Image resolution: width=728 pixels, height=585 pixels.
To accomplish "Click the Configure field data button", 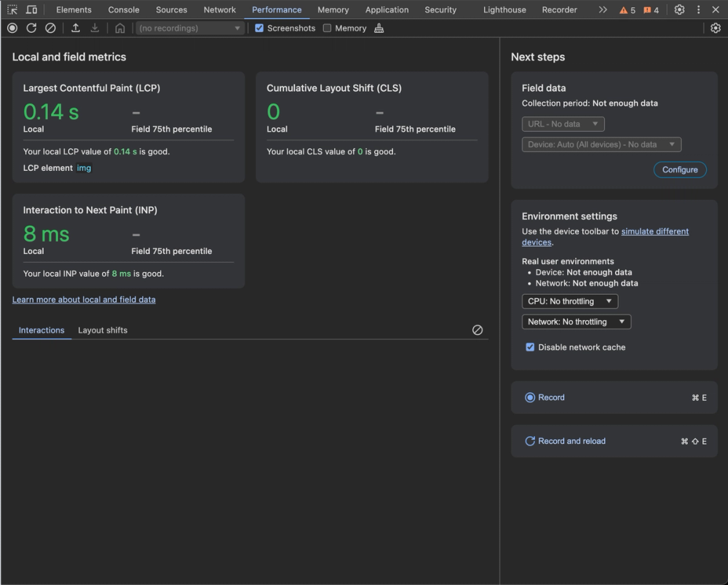I will point(679,170).
